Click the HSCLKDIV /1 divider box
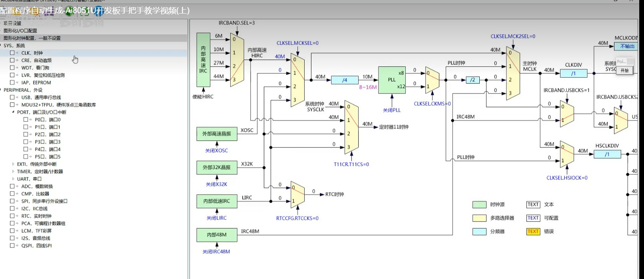The image size is (644, 279). [607, 154]
